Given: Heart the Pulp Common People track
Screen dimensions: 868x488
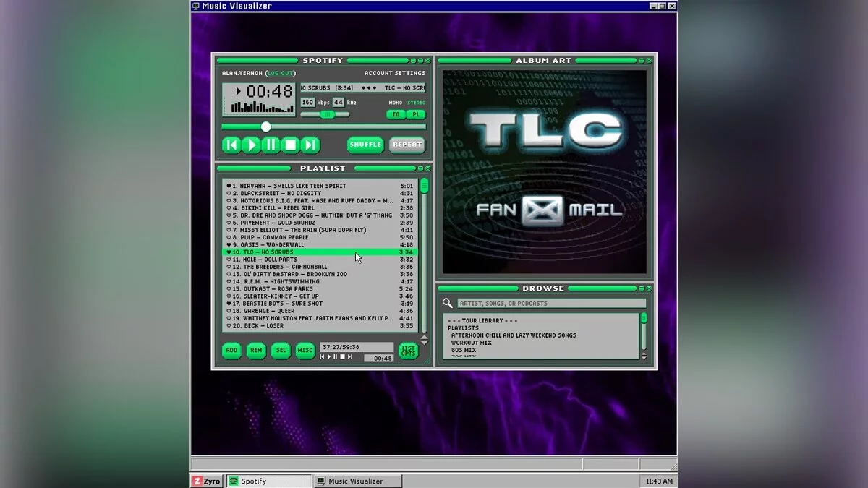Looking at the screenshot, I should [229, 237].
